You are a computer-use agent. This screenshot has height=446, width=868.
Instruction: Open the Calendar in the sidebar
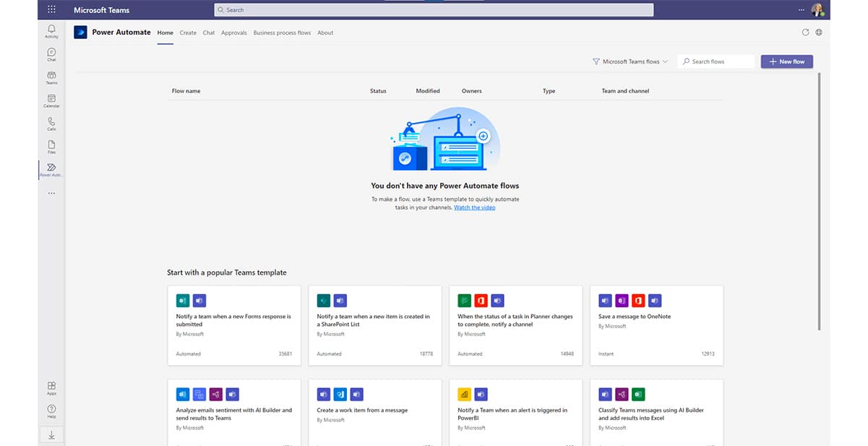[51, 100]
